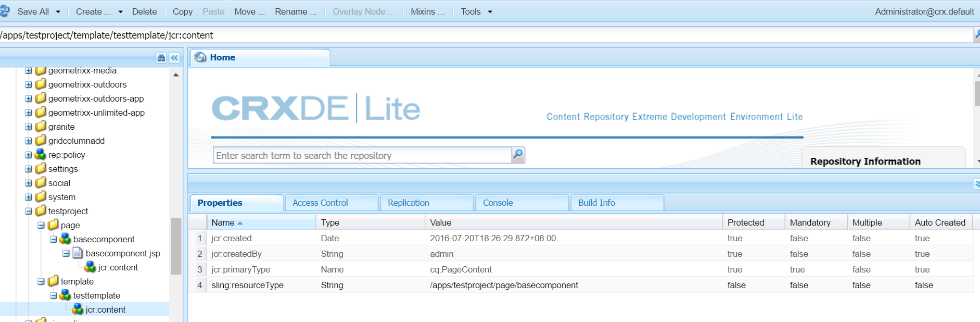Screen dimensions: 980x322
Task: Click the Move toolbar button
Action: pos(250,11)
